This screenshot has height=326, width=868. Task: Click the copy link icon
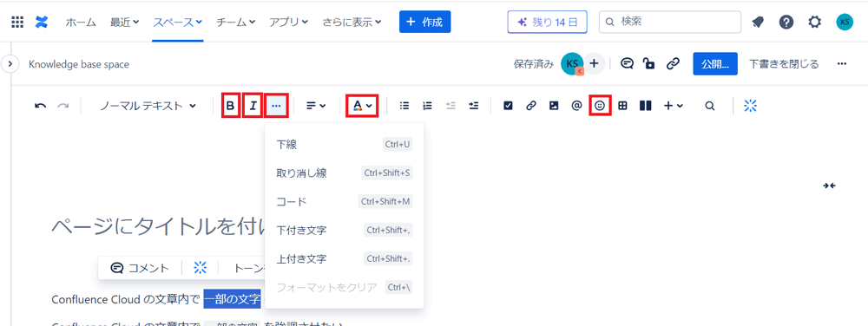pyautogui.click(x=673, y=64)
